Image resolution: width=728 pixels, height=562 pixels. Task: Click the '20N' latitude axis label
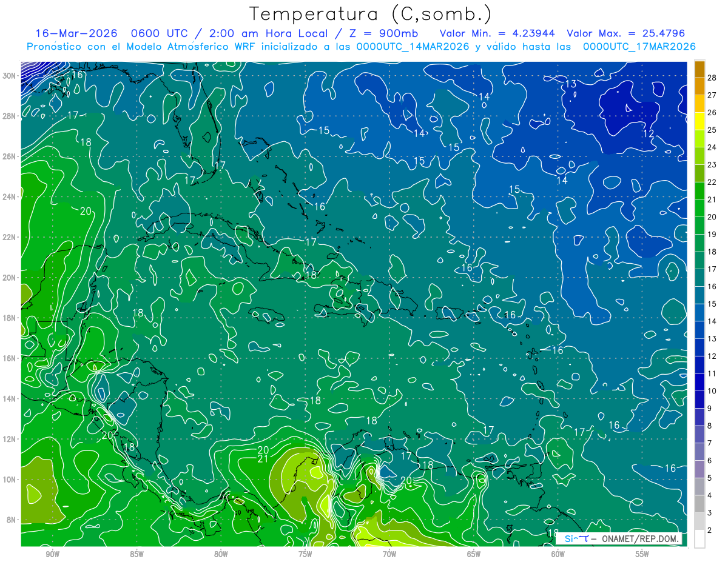pyautogui.click(x=9, y=278)
